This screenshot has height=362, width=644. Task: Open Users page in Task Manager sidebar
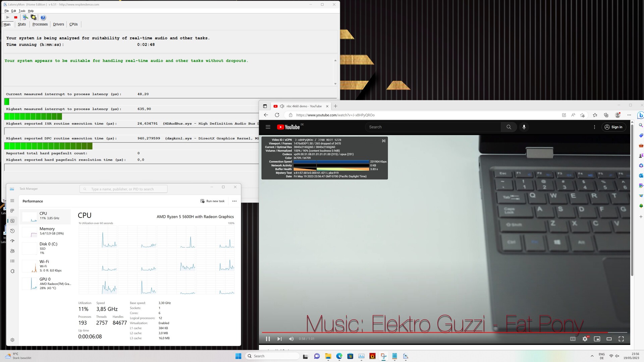click(x=12, y=251)
